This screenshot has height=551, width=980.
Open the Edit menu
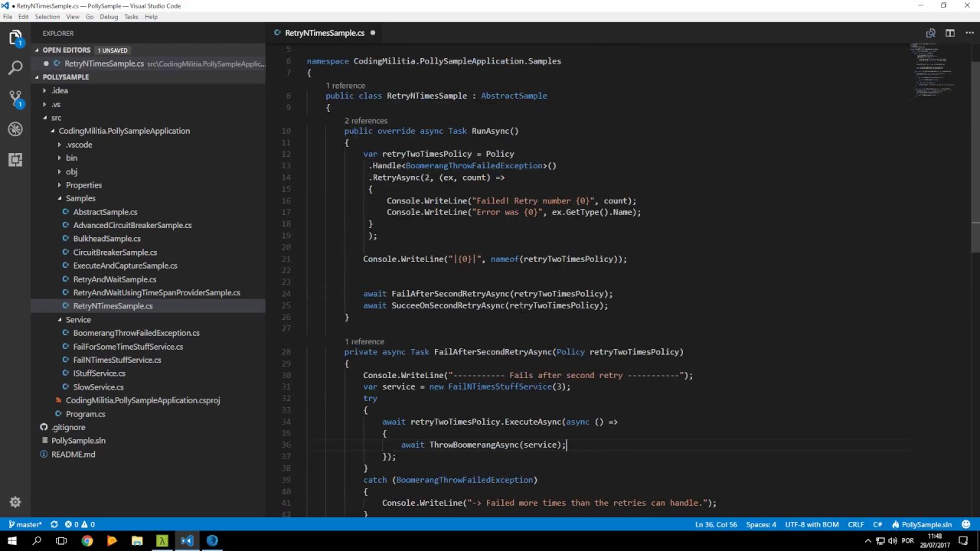(24, 17)
